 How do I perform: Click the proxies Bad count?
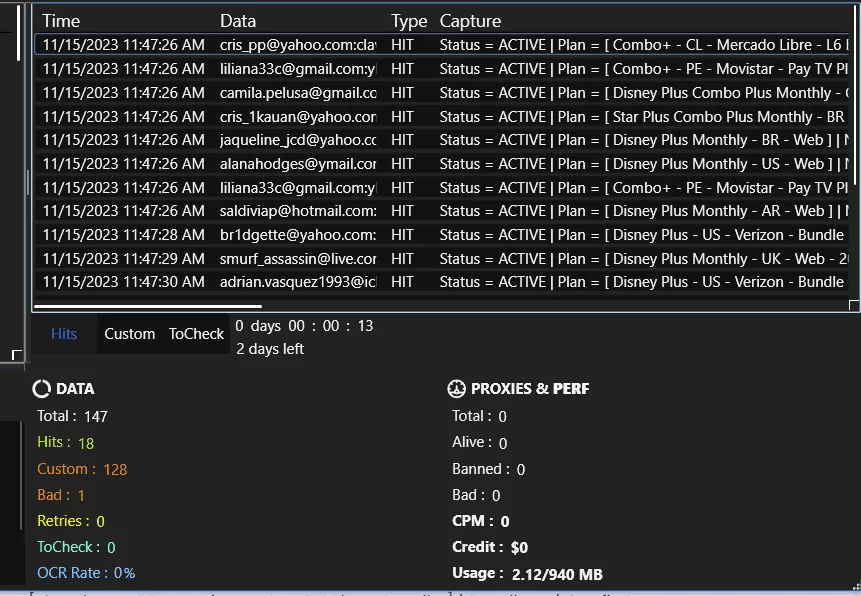496,495
